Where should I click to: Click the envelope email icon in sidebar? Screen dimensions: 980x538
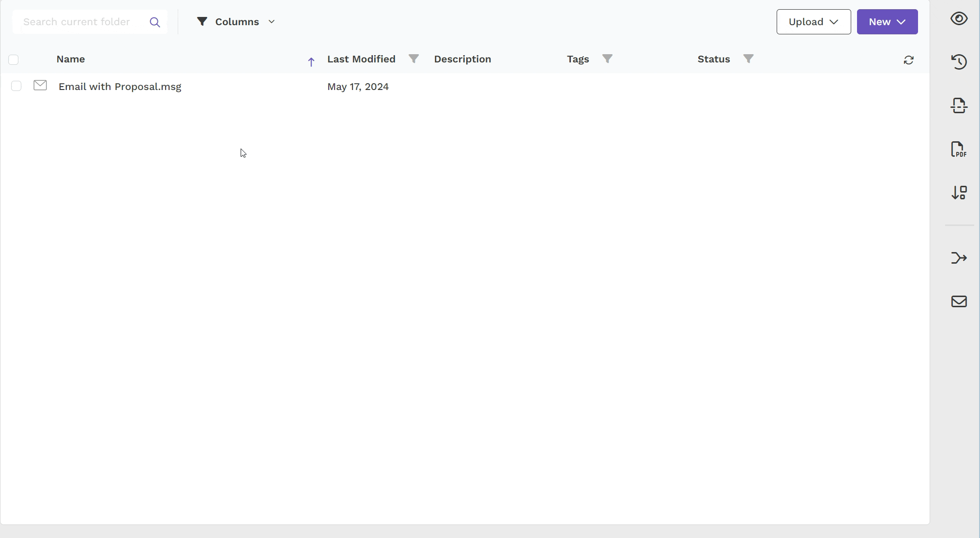[959, 301]
